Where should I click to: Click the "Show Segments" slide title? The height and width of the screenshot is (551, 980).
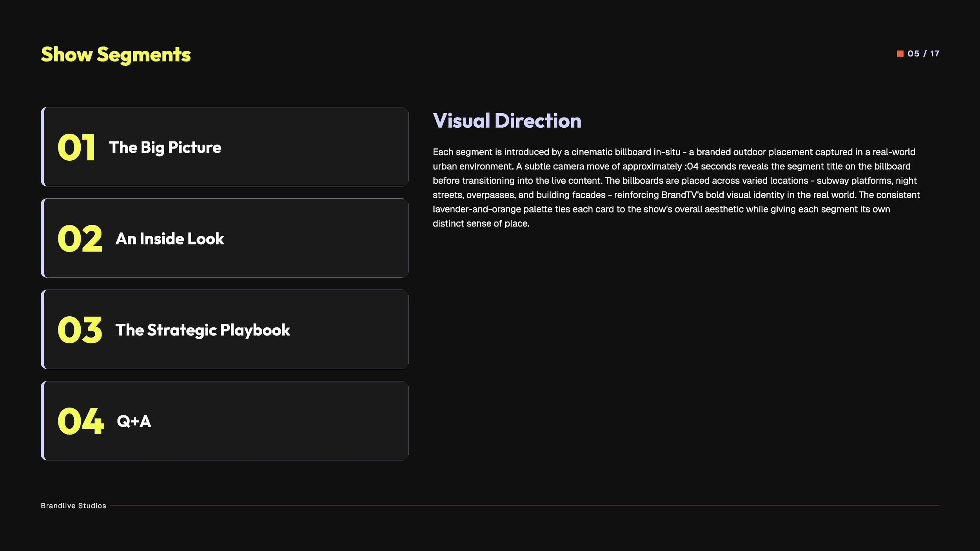coord(116,54)
